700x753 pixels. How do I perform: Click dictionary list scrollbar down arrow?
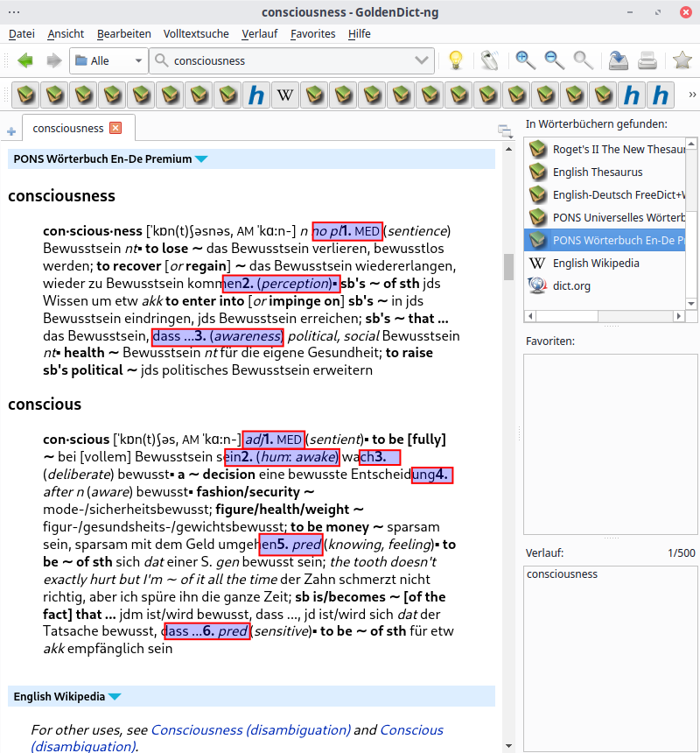(x=691, y=304)
